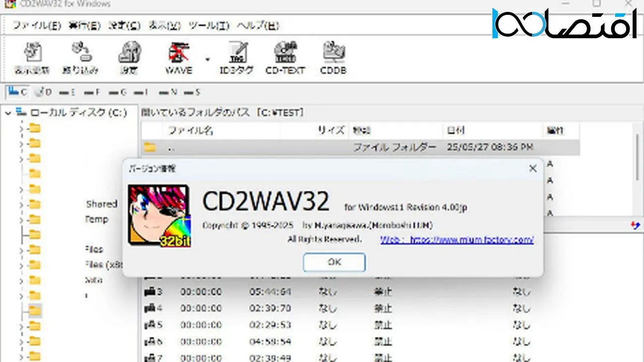Click track length 02:38:49

(x=270, y=358)
